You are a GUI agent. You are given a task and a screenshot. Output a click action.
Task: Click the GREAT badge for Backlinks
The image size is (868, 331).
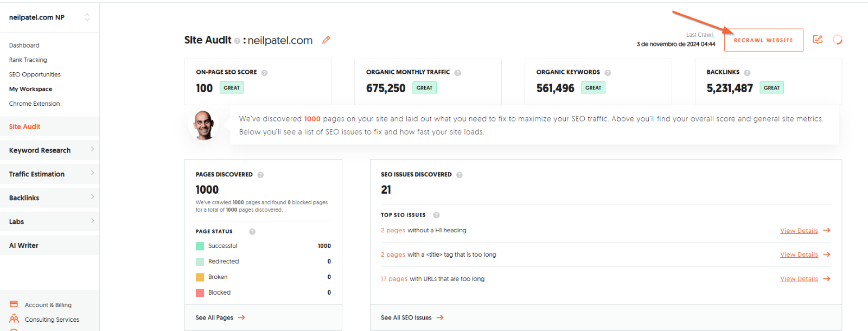pos(771,88)
